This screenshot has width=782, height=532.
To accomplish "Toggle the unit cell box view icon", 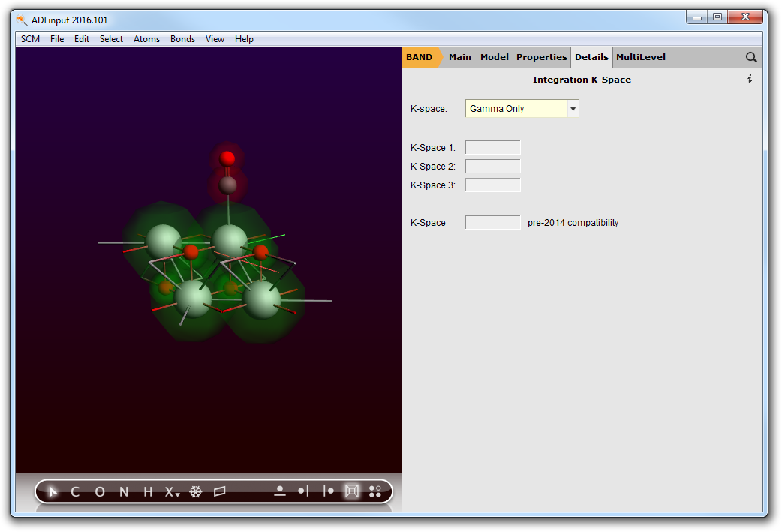I will (352, 491).
